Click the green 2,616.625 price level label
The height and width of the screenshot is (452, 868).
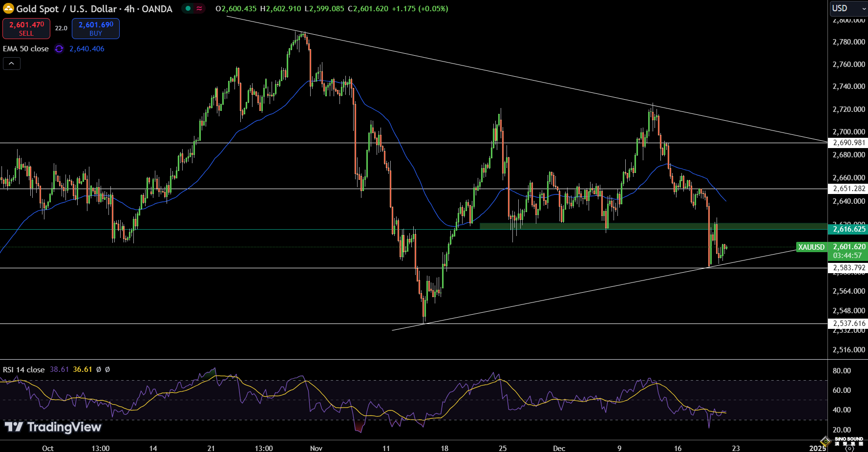click(848, 229)
